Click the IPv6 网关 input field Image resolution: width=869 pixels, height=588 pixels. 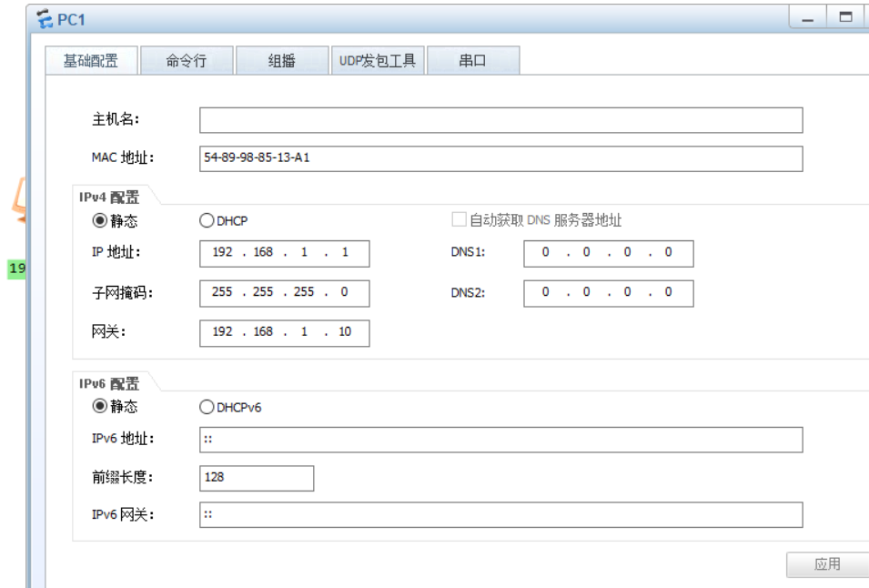click(501, 515)
